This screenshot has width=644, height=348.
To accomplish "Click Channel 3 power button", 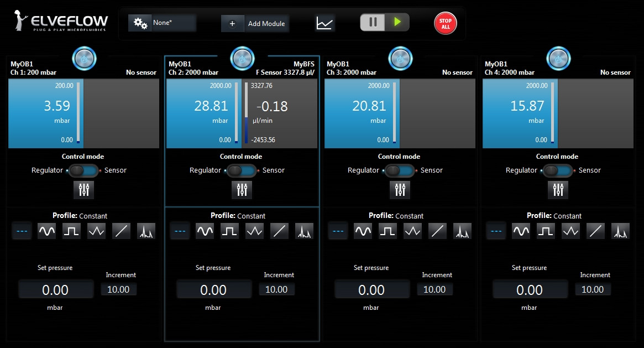I will click(x=400, y=58).
